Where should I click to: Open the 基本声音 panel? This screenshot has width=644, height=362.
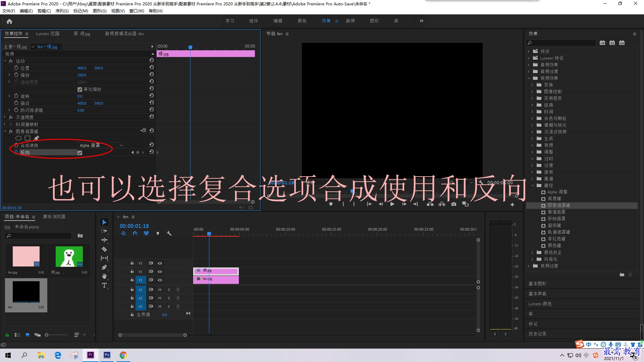pyautogui.click(x=537, y=294)
